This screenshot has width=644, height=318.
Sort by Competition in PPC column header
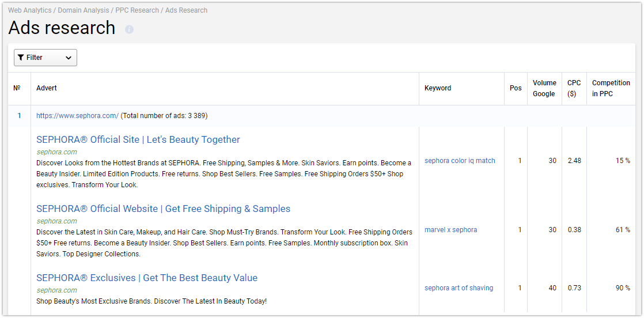611,88
